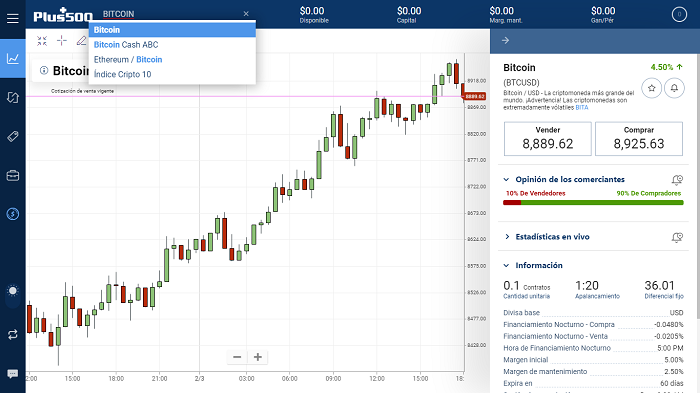Open the hamburger main menu

point(12,18)
